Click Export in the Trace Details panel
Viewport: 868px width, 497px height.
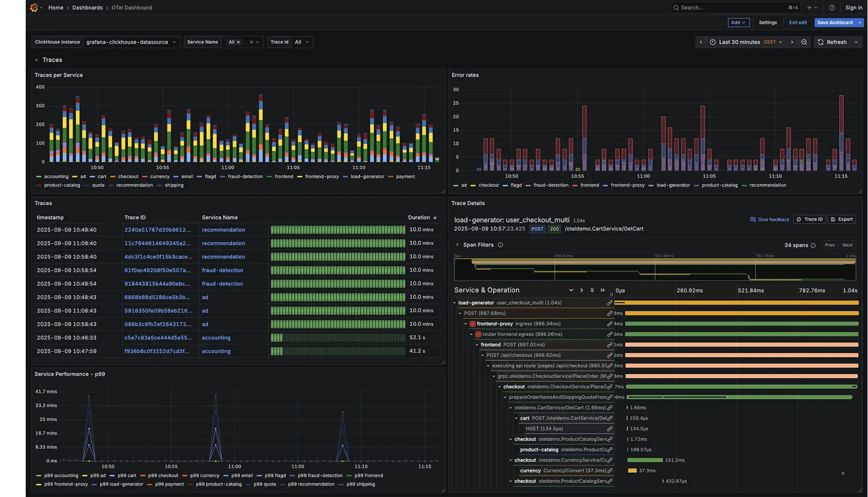click(841, 219)
